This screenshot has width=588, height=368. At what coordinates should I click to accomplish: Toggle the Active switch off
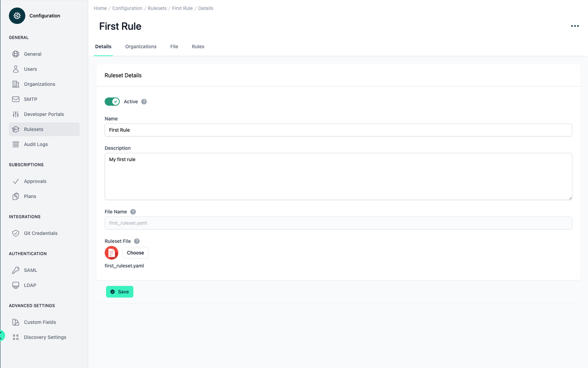click(112, 101)
